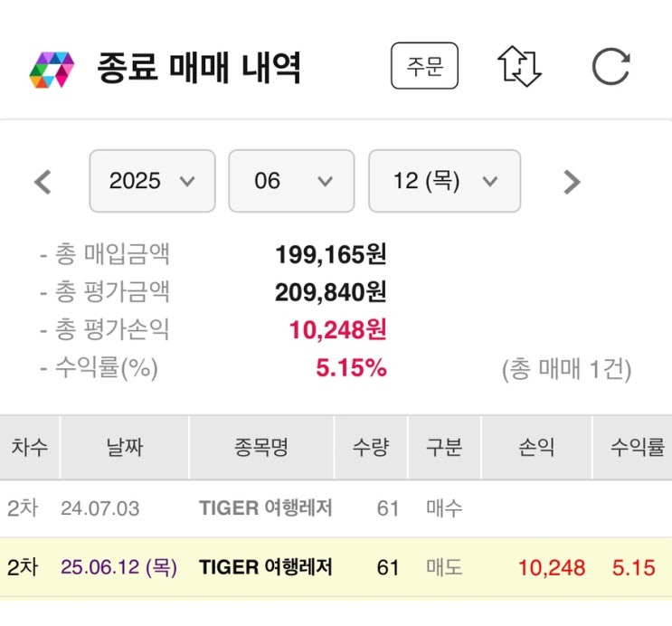Click TIGER 여행레저 in the buy row

click(265, 508)
